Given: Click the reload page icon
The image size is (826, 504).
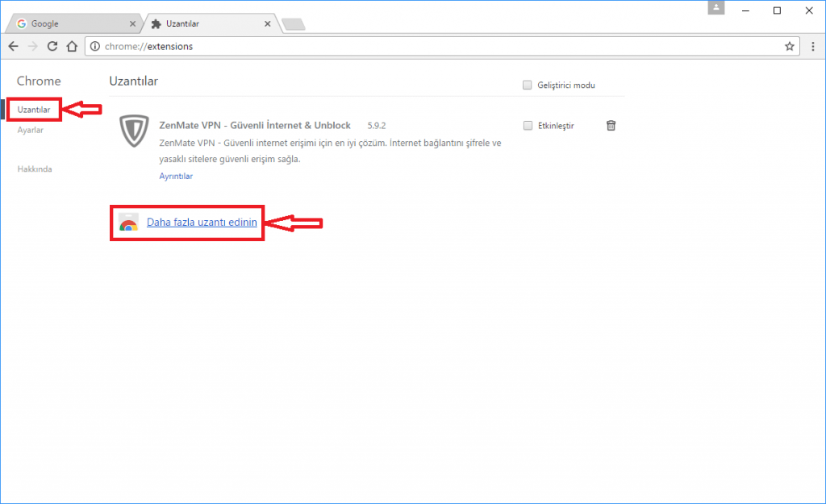Looking at the screenshot, I should click(52, 46).
